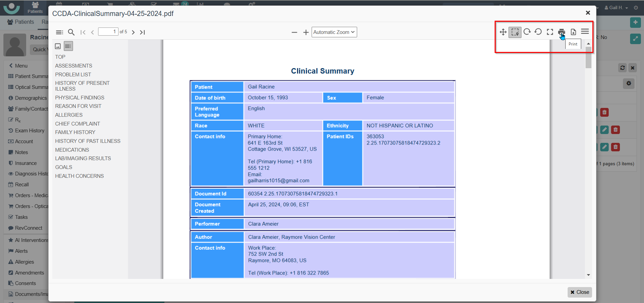Click the Download file icon in the PDF toolbar

573,32
